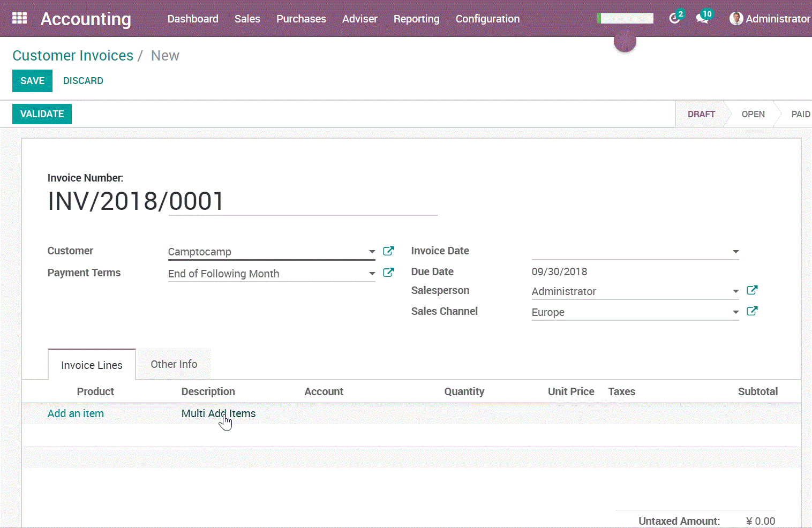Open Salesperson external link icon

pyautogui.click(x=752, y=290)
